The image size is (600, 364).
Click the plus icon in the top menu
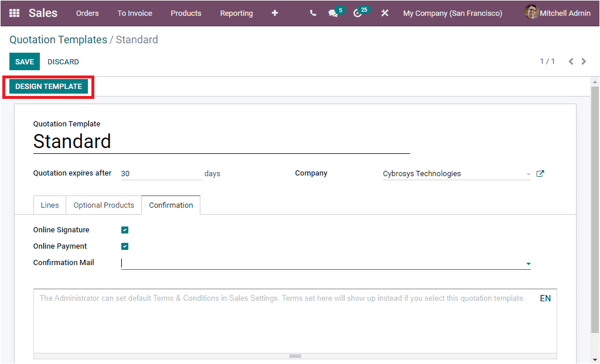[274, 13]
